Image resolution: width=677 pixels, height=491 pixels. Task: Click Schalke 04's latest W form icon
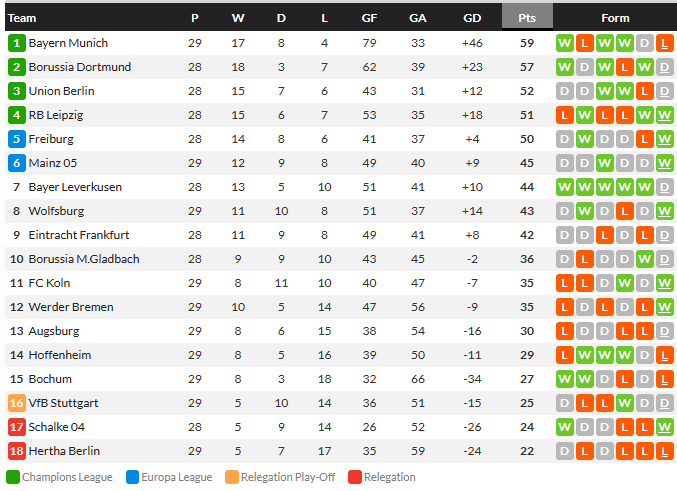pyautogui.click(x=664, y=427)
